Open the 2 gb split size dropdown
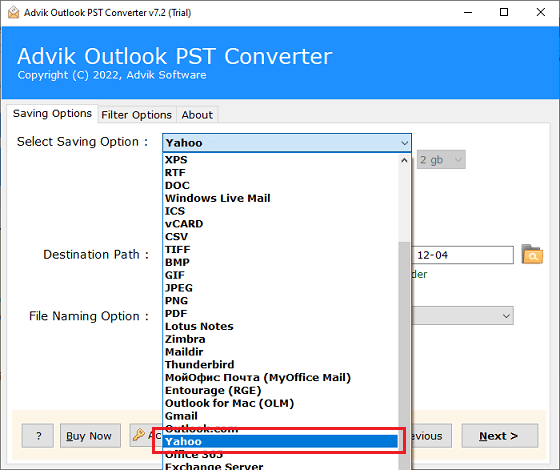This screenshot has height=470, width=560. coord(441,159)
